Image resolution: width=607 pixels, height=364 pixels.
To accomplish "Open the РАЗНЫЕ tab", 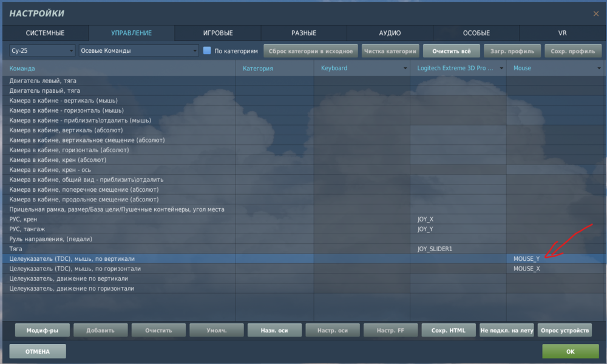I will [304, 33].
